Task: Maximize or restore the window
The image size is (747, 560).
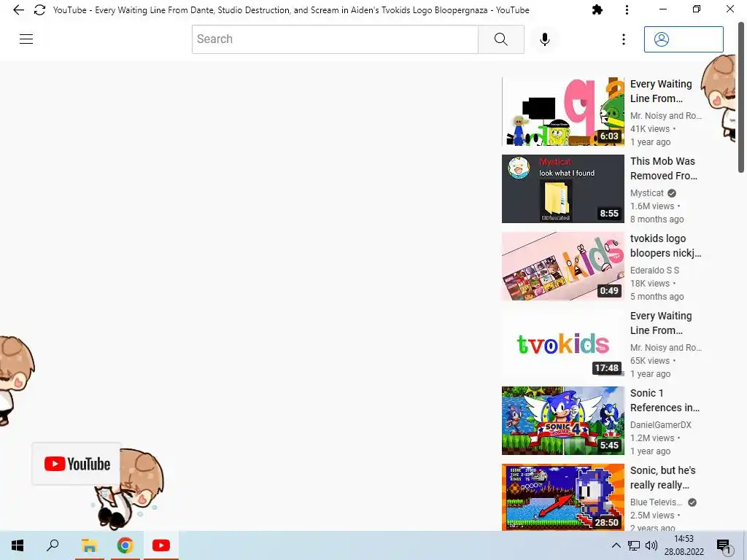Action: (697, 9)
